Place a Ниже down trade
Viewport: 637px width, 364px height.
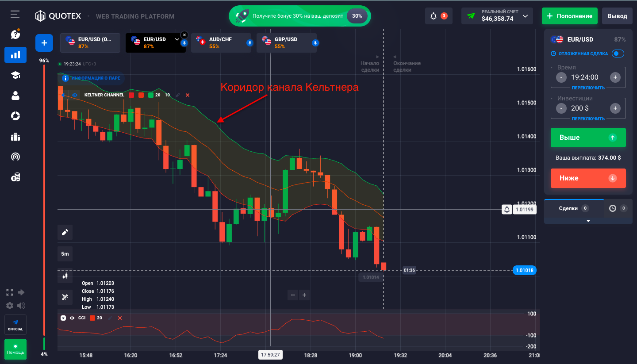[x=588, y=178]
